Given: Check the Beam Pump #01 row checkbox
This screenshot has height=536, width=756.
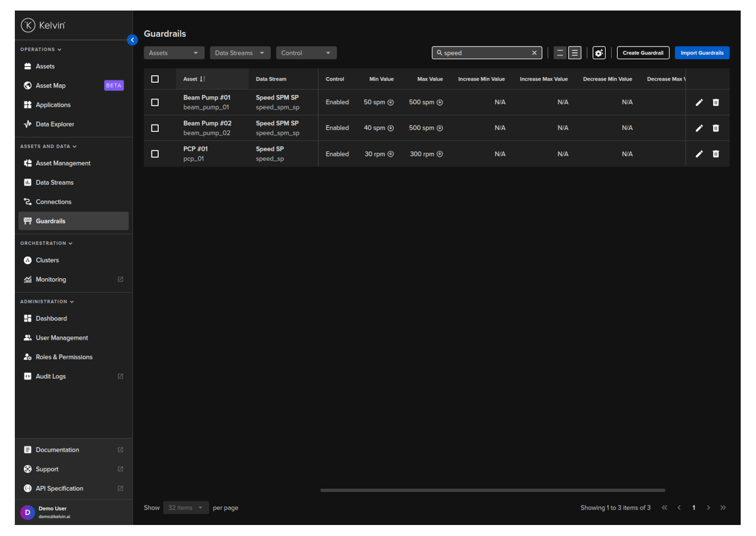Looking at the screenshot, I should pos(155,102).
